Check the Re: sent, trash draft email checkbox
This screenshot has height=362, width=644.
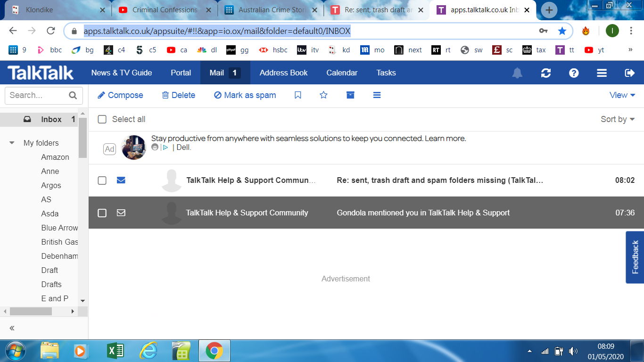[102, 180]
